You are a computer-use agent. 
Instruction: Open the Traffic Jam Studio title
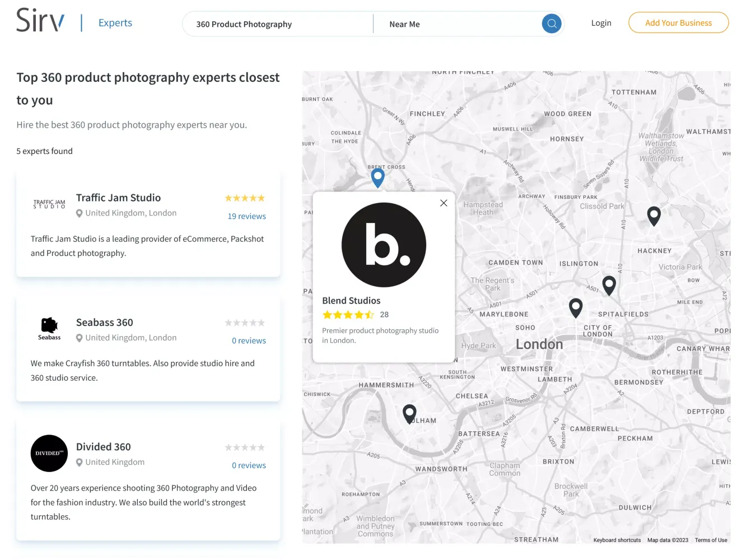pos(118,198)
